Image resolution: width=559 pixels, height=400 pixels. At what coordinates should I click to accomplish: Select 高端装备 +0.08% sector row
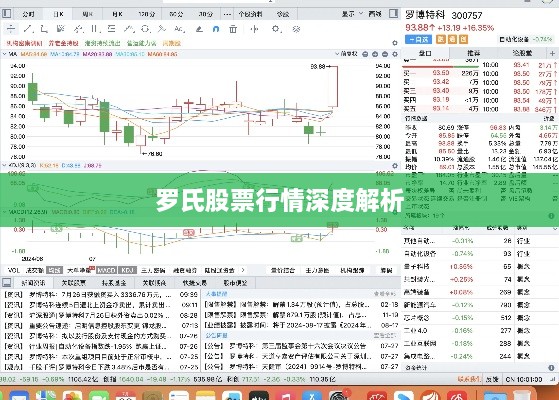[x=480, y=292]
